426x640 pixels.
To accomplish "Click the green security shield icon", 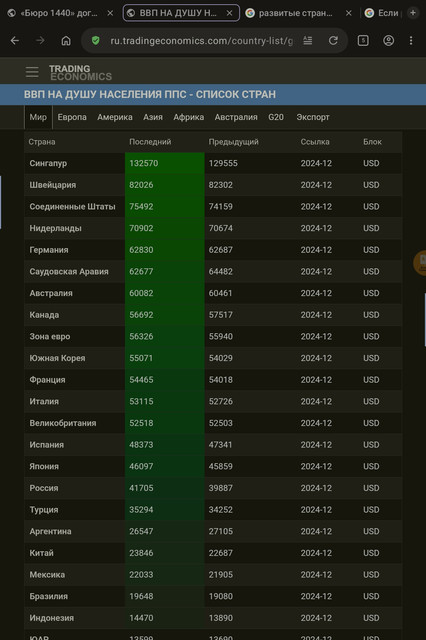I will 95,40.
